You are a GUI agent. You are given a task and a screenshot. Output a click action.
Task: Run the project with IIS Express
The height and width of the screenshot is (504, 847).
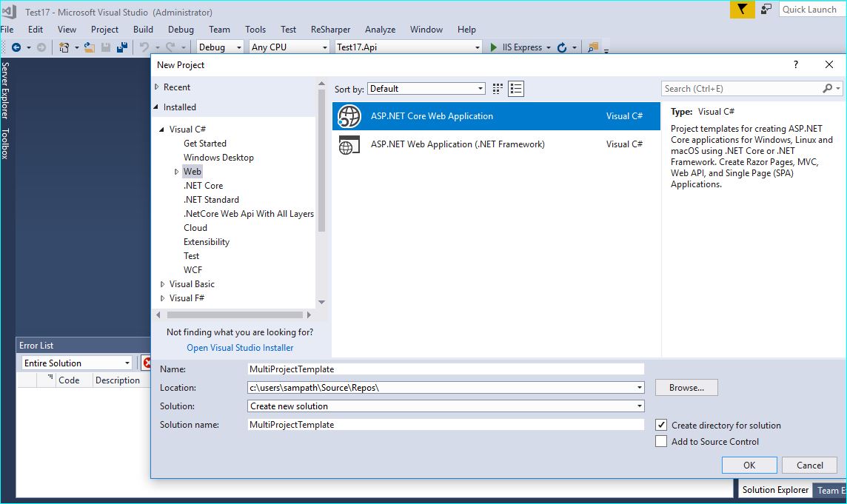[494, 47]
